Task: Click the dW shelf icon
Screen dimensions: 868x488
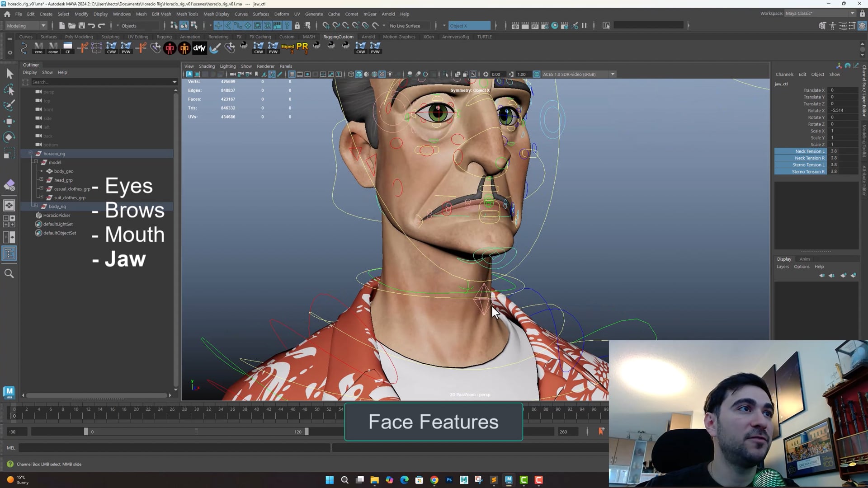Action: click(x=199, y=47)
